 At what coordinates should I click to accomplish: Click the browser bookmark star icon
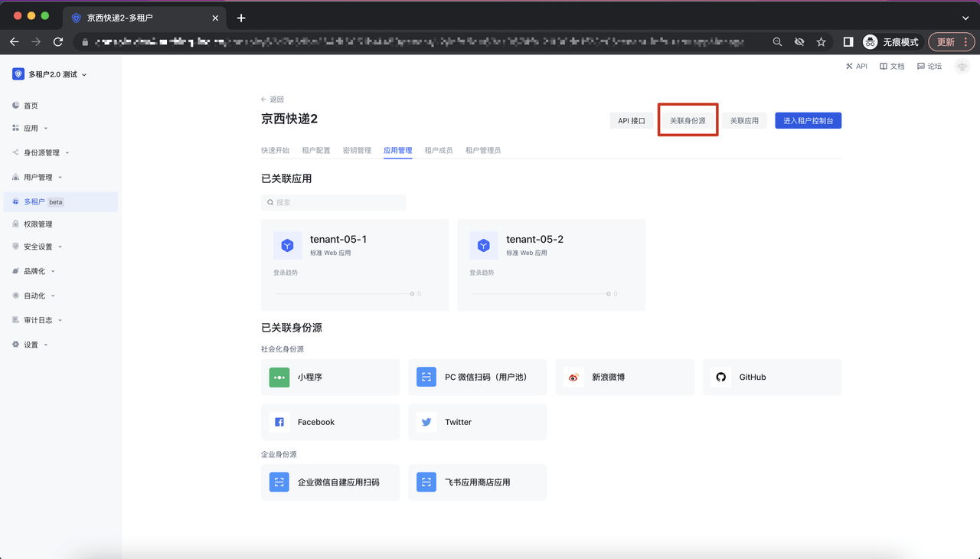click(821, 42)
